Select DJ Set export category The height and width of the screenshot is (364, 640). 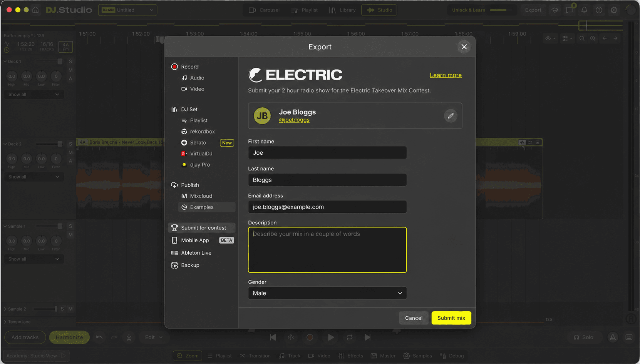[184, 109]
